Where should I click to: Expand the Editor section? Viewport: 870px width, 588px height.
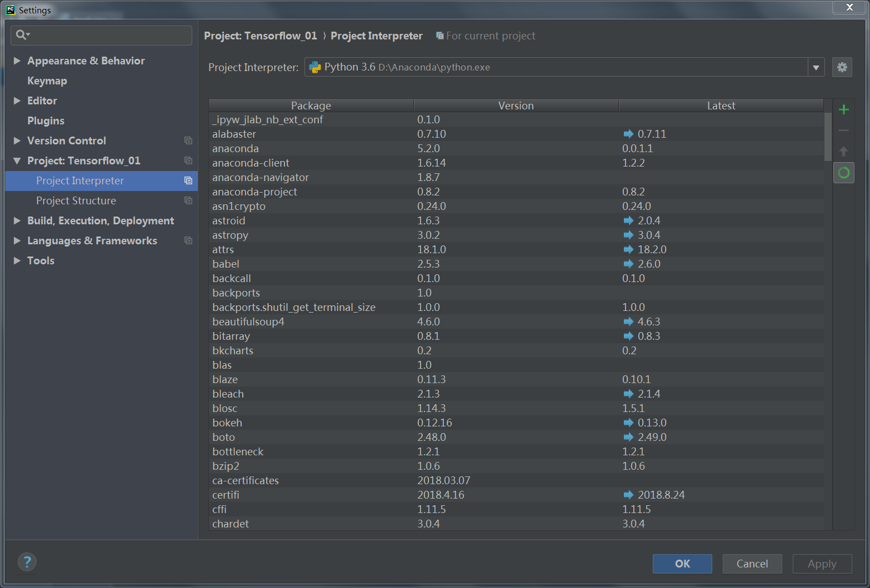17,100
